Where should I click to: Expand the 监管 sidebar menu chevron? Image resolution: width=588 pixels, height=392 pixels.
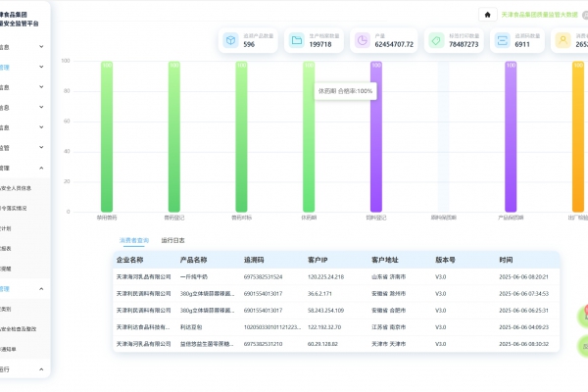tap(41, 147)
